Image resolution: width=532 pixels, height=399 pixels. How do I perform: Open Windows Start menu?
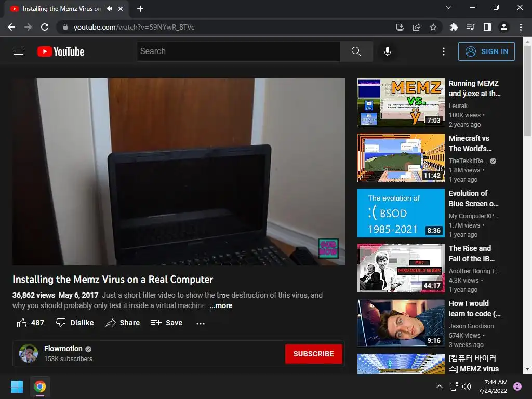[17, 387]
